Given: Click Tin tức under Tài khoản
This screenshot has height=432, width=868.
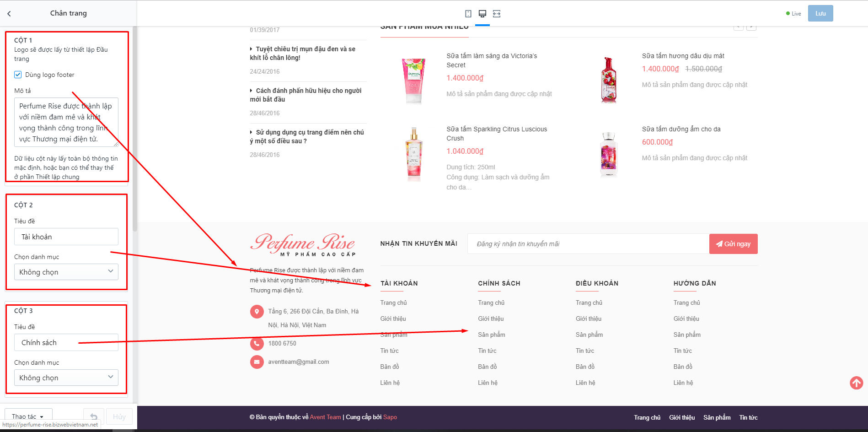Looking at the screenshot, I should click(390, 351).
